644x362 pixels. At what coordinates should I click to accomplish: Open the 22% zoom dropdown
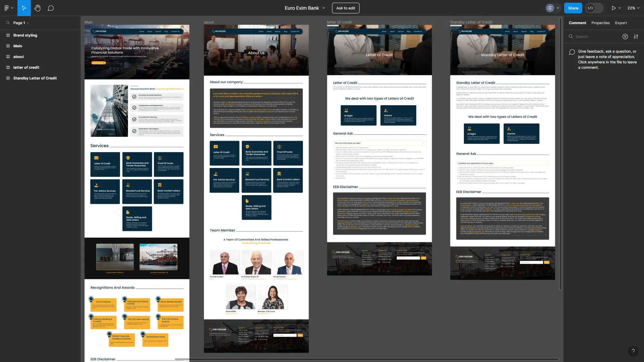pyautogui.click(x=633, y=8)
